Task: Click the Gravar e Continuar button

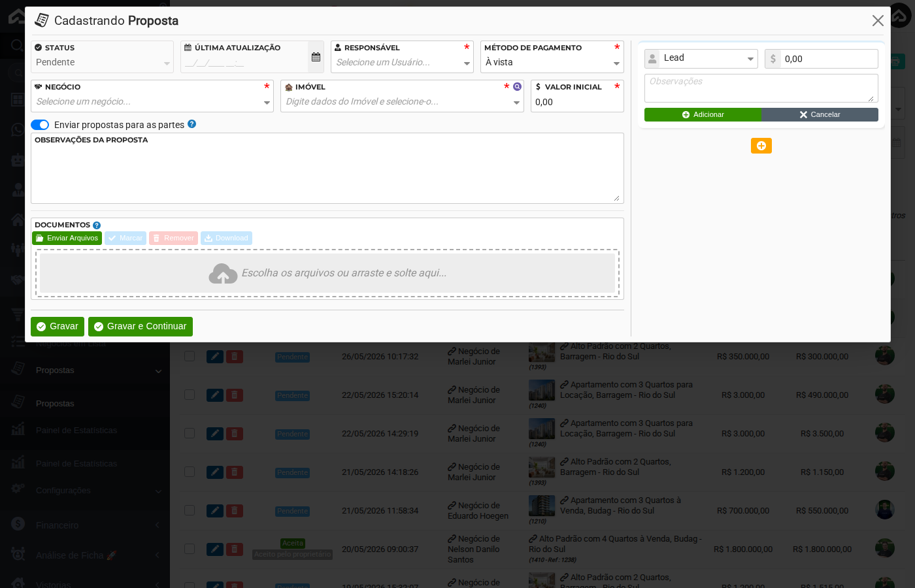Action: point(141,327)
